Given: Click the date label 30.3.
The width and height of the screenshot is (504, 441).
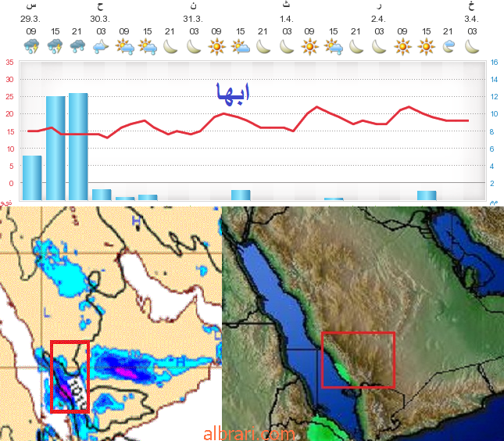Looking at the screenshot, I should click(x=100, y=19).
